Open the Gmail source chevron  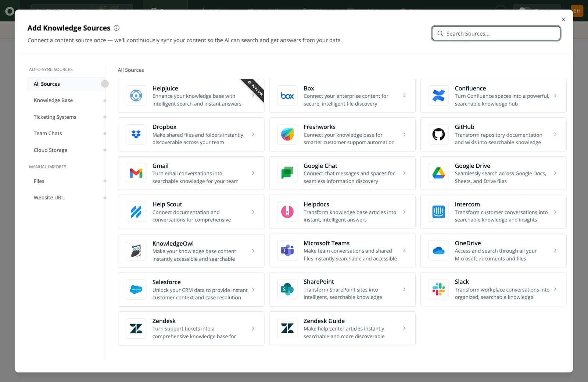[253, 173]
